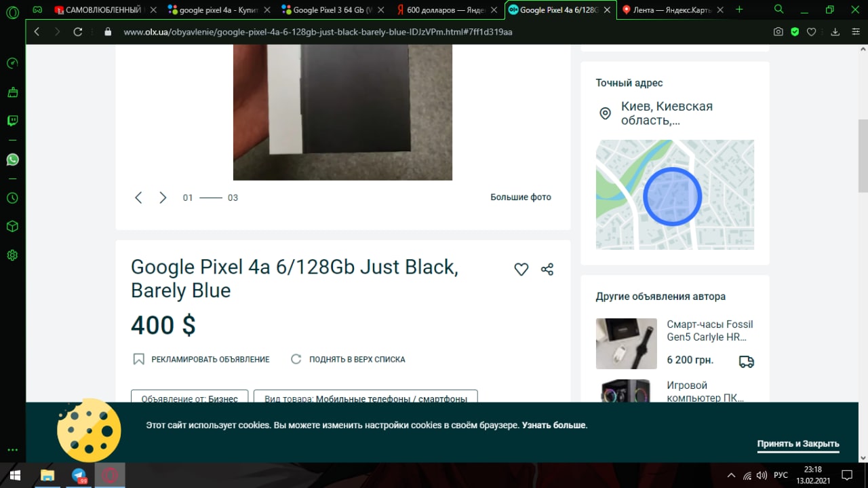Click 'Рекламировать объявление'
This screenshot has height=488, width=868.
pyautogui.click(x=201, y=359)
